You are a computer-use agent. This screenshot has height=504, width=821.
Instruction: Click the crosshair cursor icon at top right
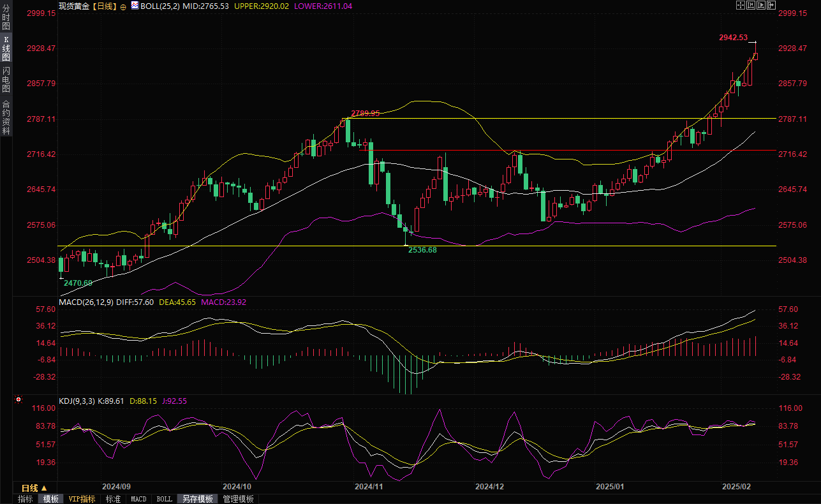741,5
